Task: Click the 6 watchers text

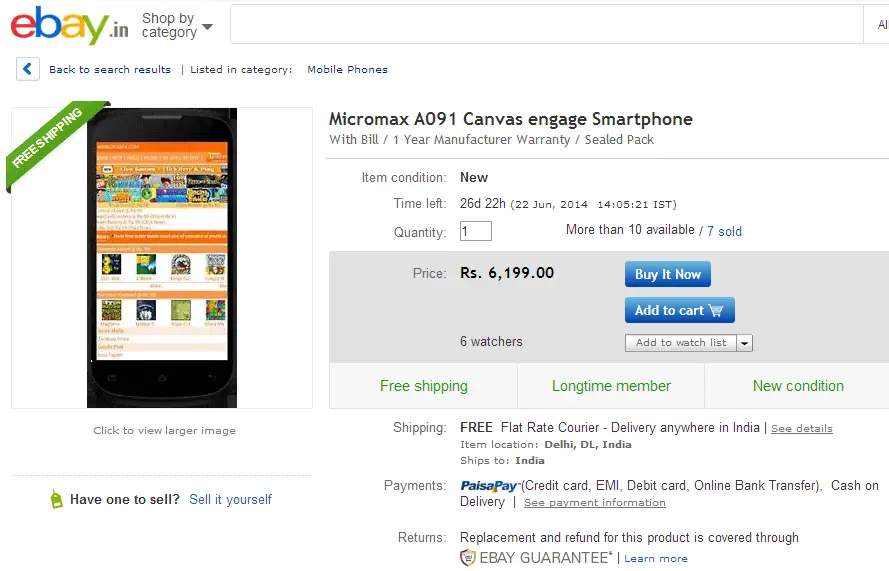Action: 491,341
